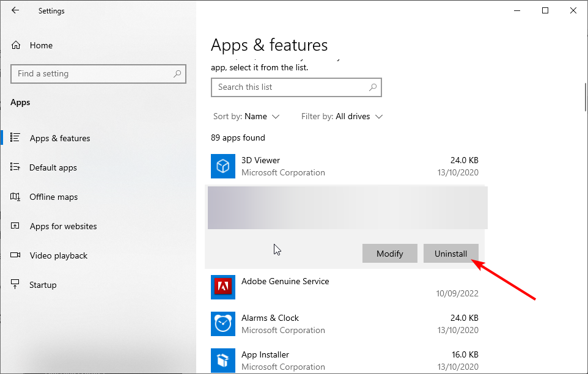The image size is (588, 374).
Task: Select the 3D Viewer app icon
Action: coord(223,166)
